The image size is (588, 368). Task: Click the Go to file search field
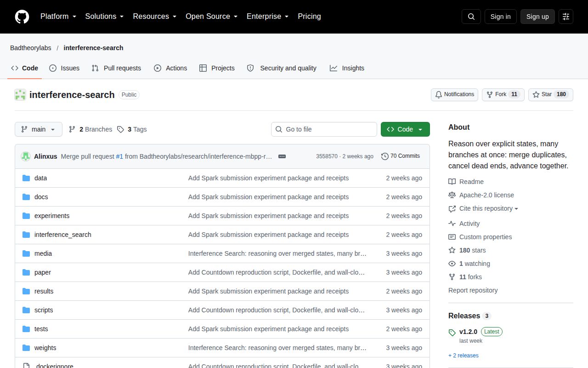324,129
